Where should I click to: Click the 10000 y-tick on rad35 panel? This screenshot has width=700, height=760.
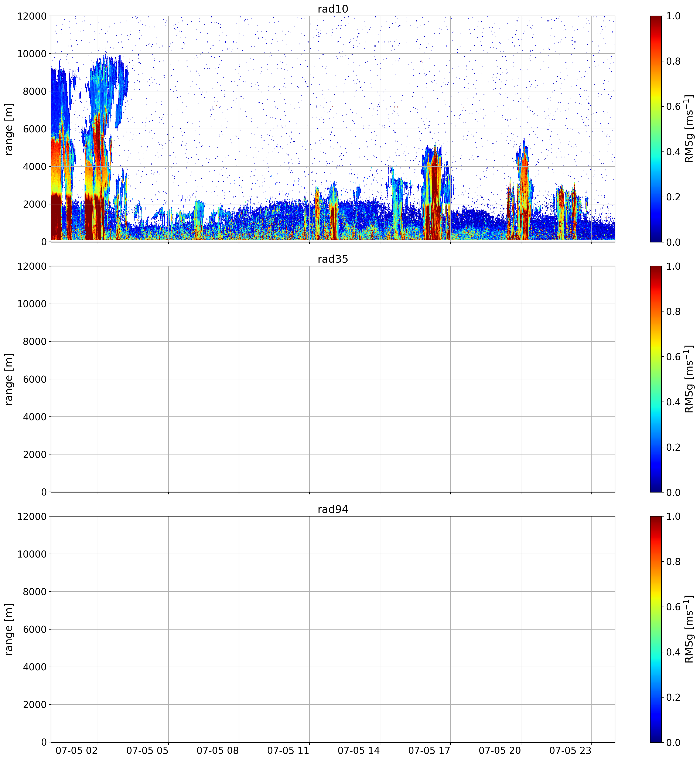[32, 304]
